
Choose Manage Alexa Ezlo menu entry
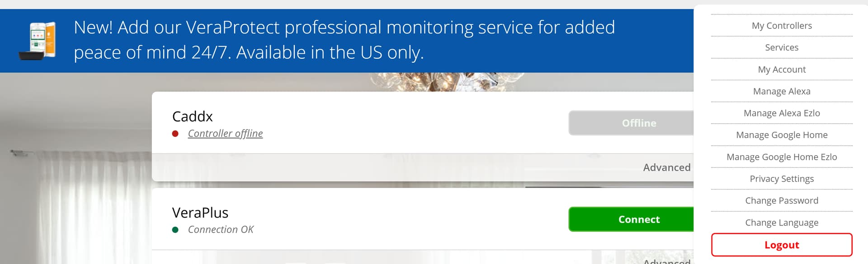coord(782,113)
